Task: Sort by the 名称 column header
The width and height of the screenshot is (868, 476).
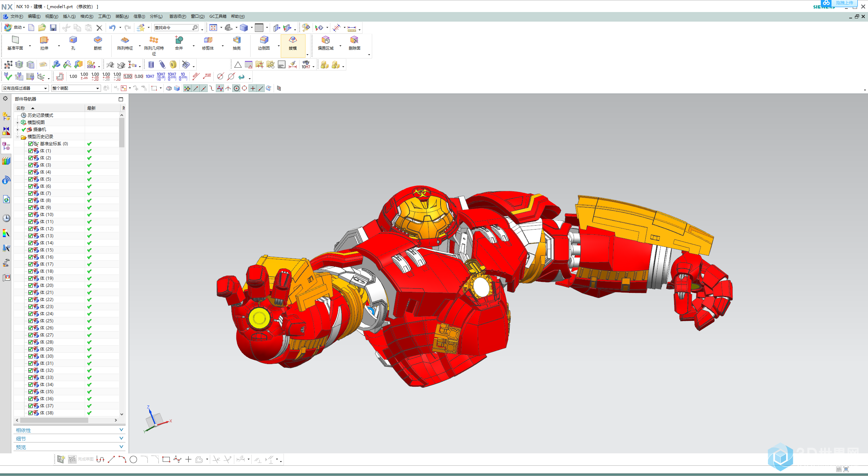Action: tap(50, 108)
